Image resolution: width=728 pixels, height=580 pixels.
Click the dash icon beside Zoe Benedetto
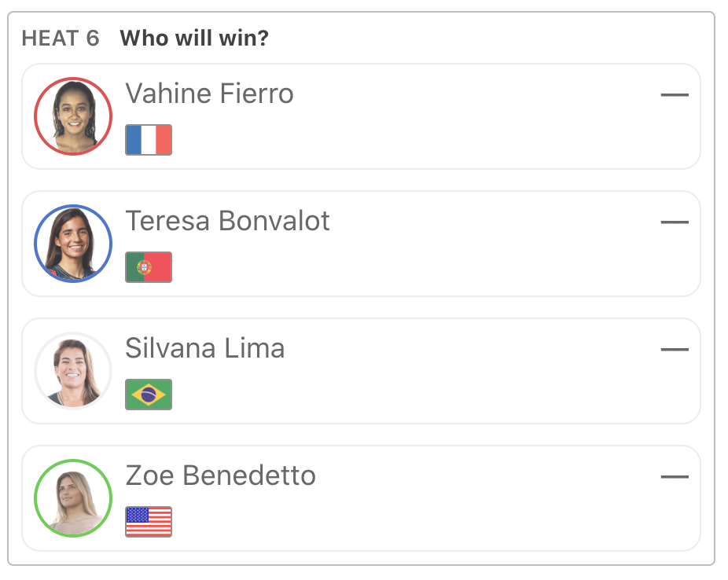tap(675, 477)
